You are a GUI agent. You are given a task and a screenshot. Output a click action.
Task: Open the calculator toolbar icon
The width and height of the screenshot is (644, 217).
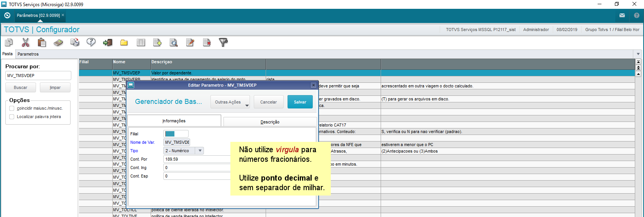click(x=58, y=42)
